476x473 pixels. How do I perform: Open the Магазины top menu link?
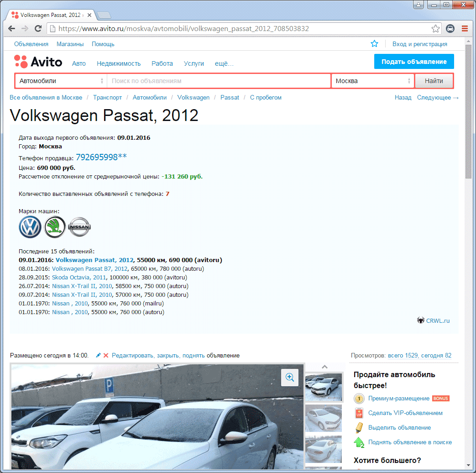70,44
